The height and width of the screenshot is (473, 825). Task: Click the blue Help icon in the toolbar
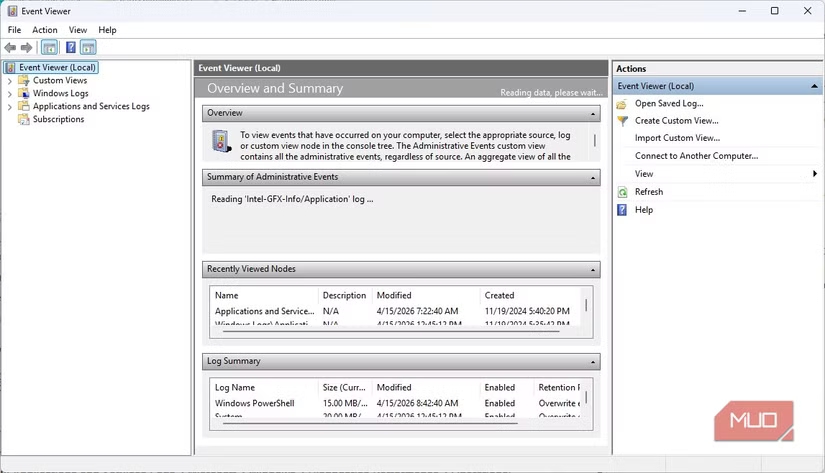click(x=71, y=47)
